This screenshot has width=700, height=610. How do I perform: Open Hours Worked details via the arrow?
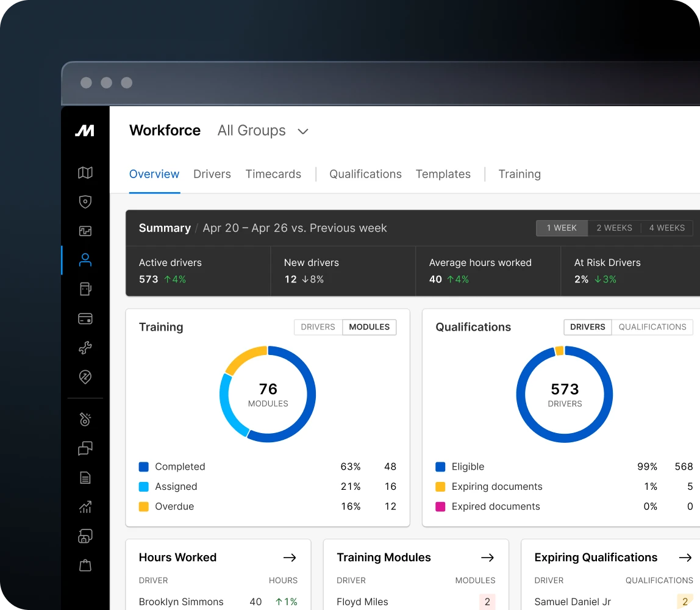(289, 557)
